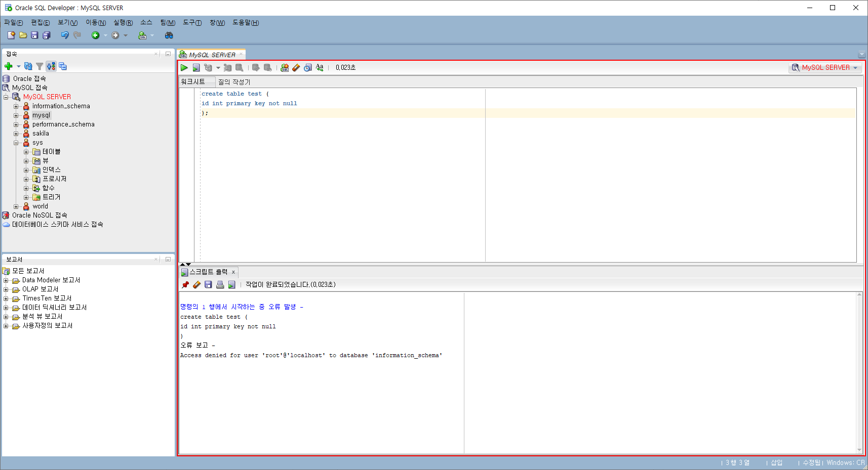Open the 보기(V) menu

click(67, 23)
